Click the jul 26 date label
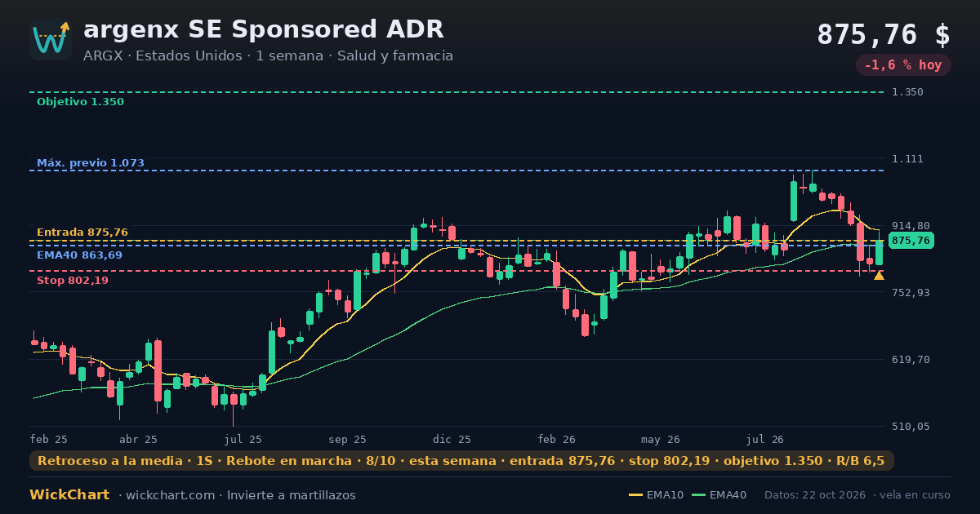Image resolution: width=980 pixels, height=514 pixels. point(765,440)
